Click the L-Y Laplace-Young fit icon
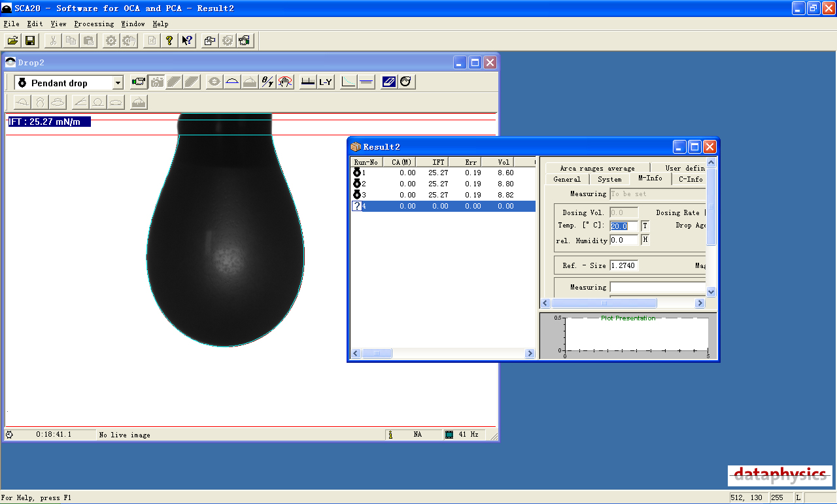The height and width of the screenshot is (504, 837). pos(326,82)
